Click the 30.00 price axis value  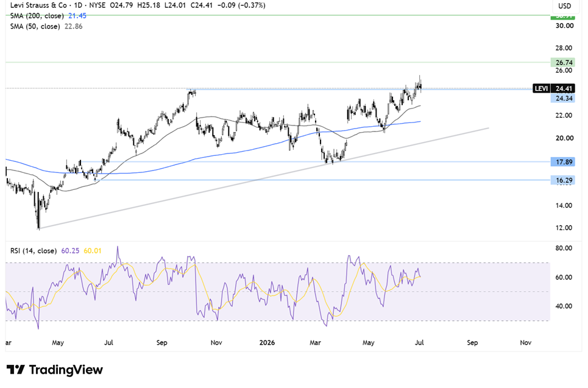point(564,26)
